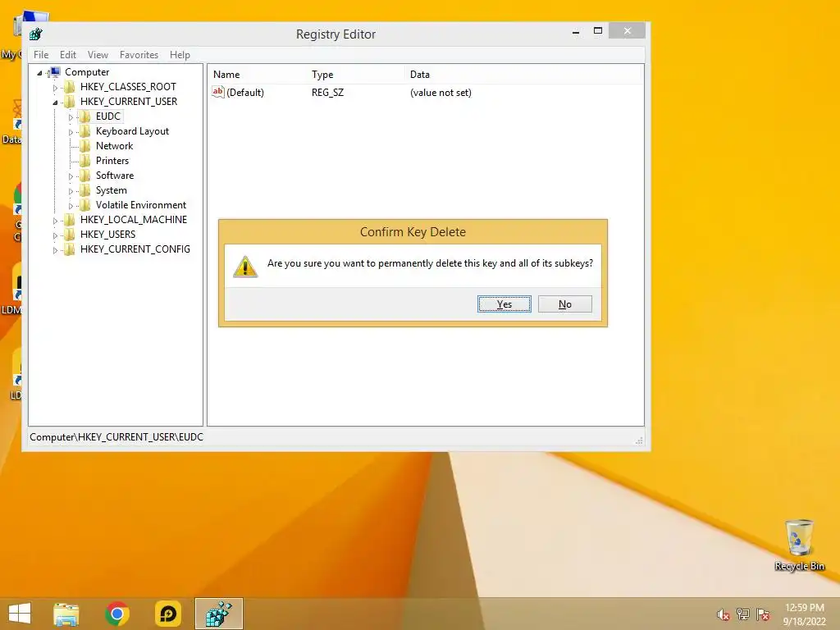Collapse the Computer root node arrow
This screenshot has width=840, height=630.
pos(39,73)
